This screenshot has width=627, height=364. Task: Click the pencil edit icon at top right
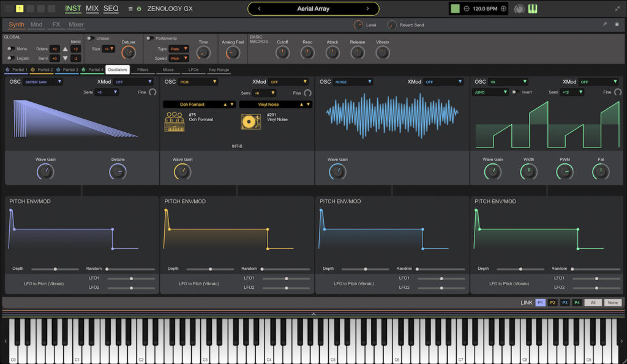[605, 24]
